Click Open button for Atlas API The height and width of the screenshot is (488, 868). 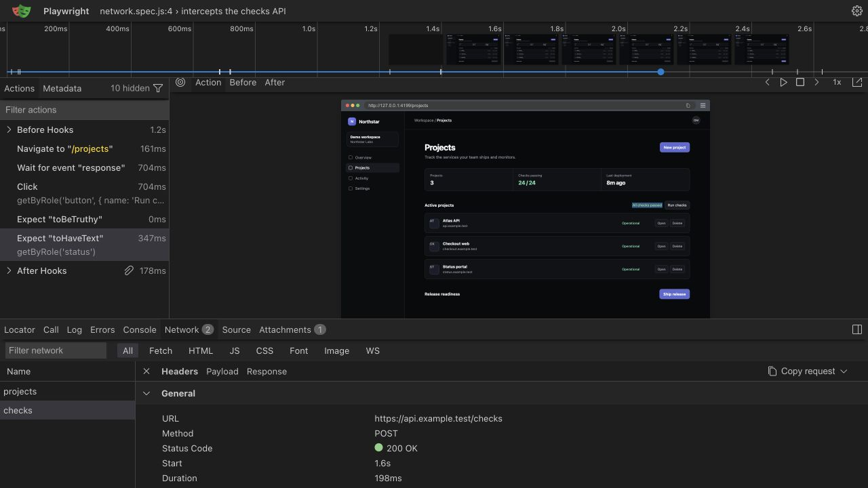[661, 223]
